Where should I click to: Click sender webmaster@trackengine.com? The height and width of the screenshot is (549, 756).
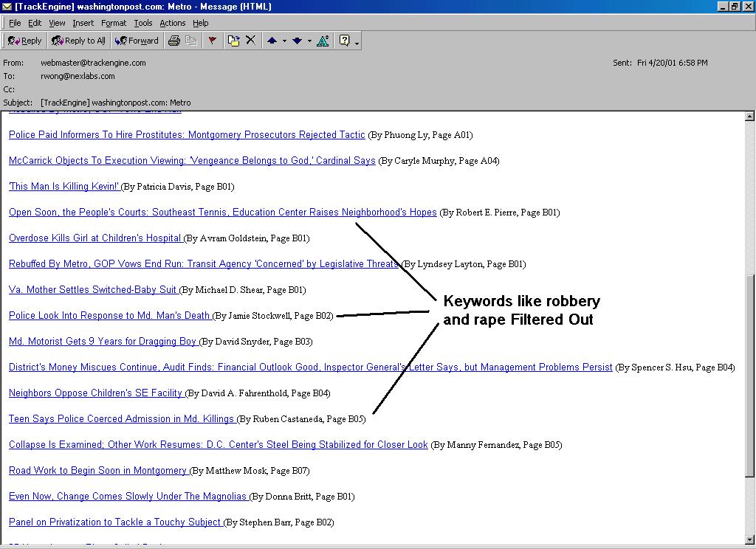click(93, 63)
